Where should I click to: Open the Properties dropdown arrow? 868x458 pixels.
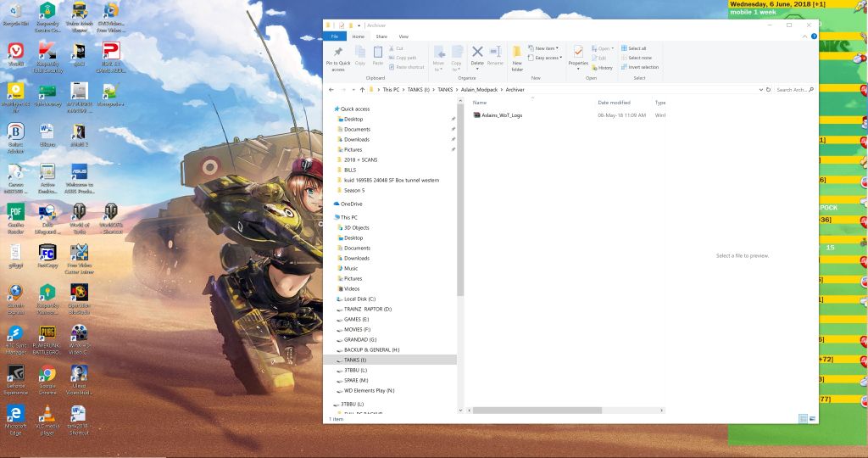coord(578,69)
